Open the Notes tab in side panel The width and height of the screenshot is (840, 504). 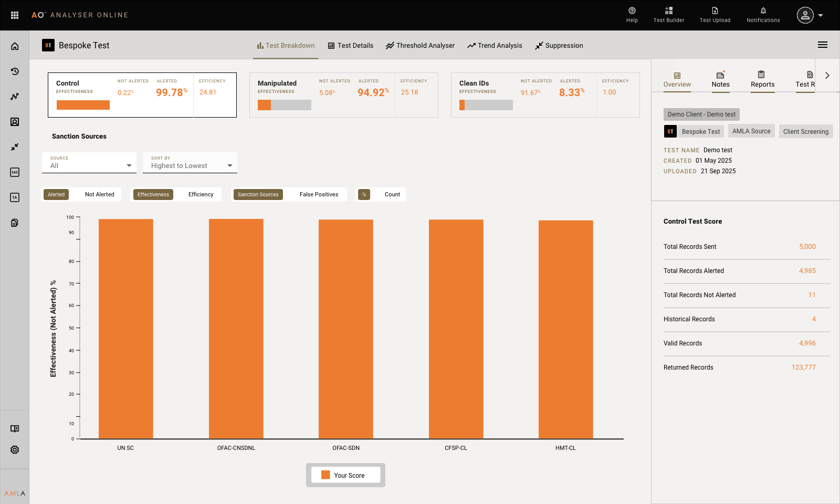pos(720,80)
